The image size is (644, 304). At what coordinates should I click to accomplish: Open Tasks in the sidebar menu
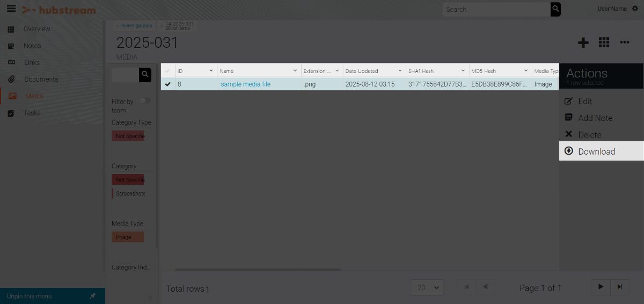[x=32, y=113]
